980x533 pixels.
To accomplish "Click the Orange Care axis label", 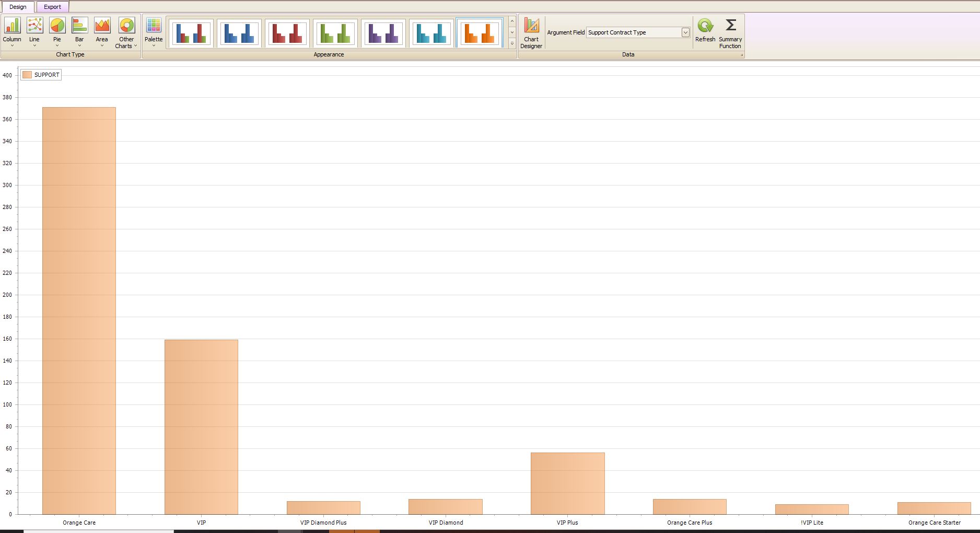I will [79, 523].
